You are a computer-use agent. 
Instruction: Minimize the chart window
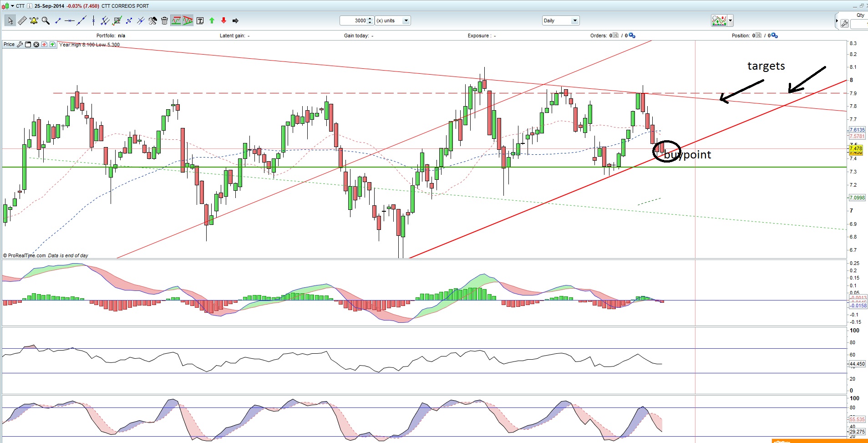[854, 6]
